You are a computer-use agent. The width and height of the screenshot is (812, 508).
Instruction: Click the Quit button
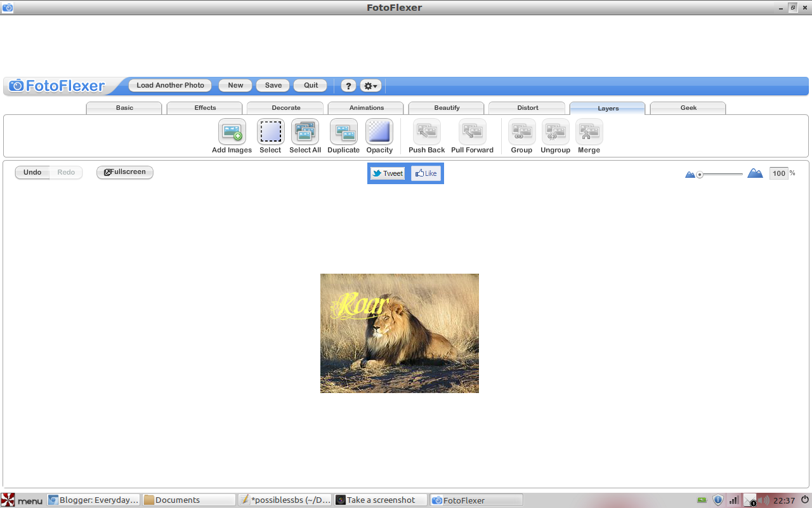point(311,85)
